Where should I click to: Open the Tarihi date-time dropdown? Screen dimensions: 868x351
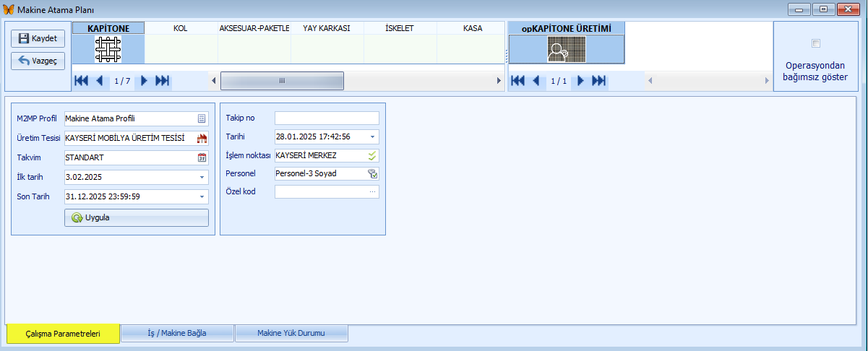click(x=372, y=136)
